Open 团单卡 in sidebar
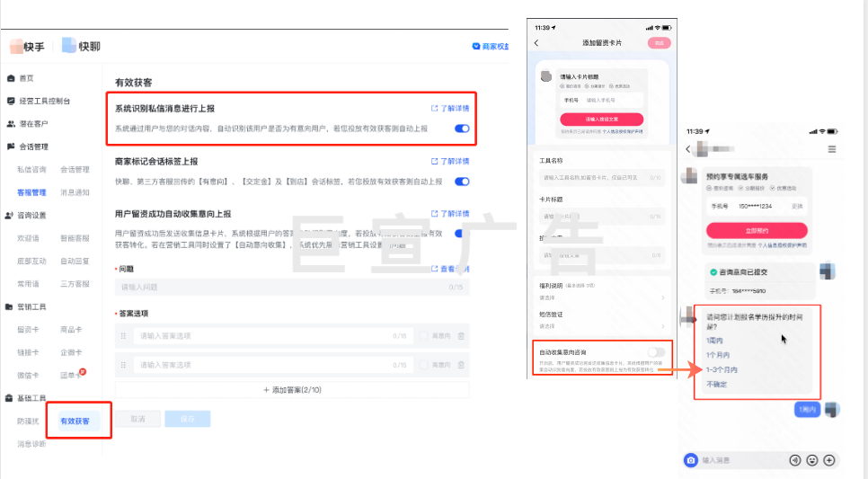Screen dimensions: 868x479 click(71, 376)
